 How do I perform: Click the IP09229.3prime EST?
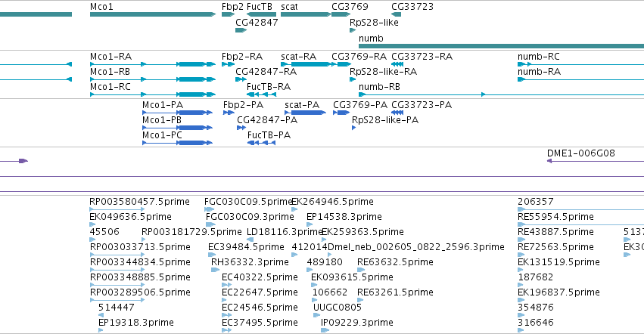click(357, 322)
